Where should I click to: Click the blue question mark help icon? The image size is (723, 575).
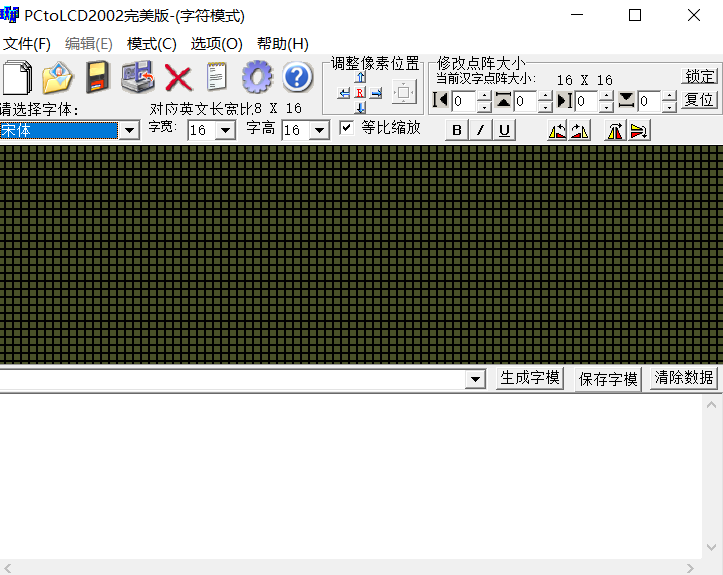(297, 77)
